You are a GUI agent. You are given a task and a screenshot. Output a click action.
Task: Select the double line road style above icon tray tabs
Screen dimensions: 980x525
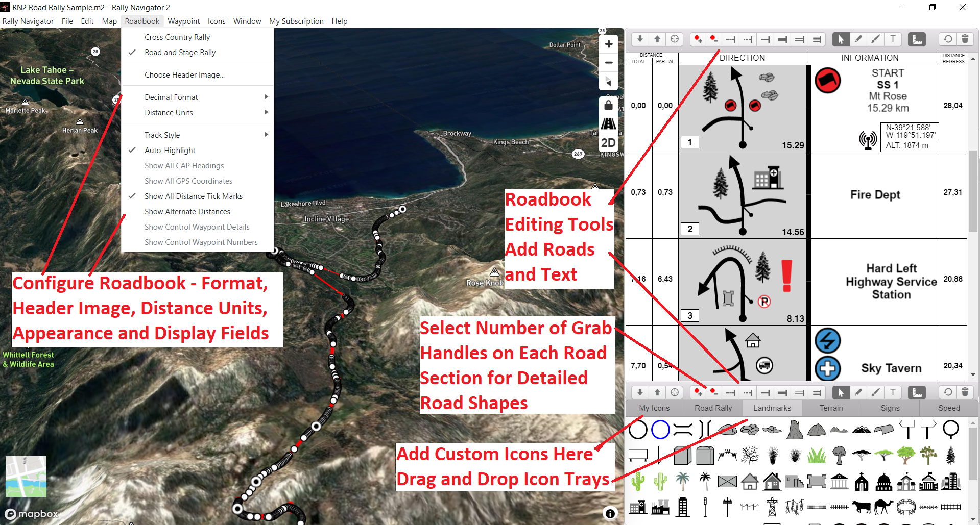point(800,392)
